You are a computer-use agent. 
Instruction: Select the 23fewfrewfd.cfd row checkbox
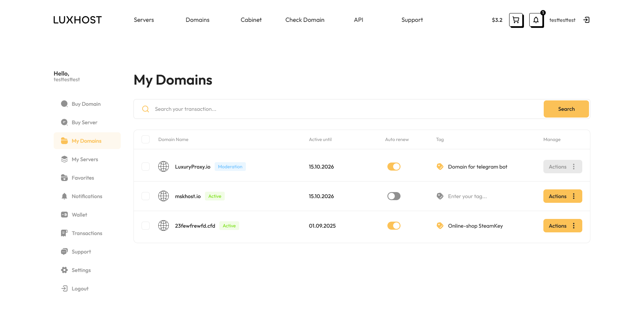click(x=146, y=226)
